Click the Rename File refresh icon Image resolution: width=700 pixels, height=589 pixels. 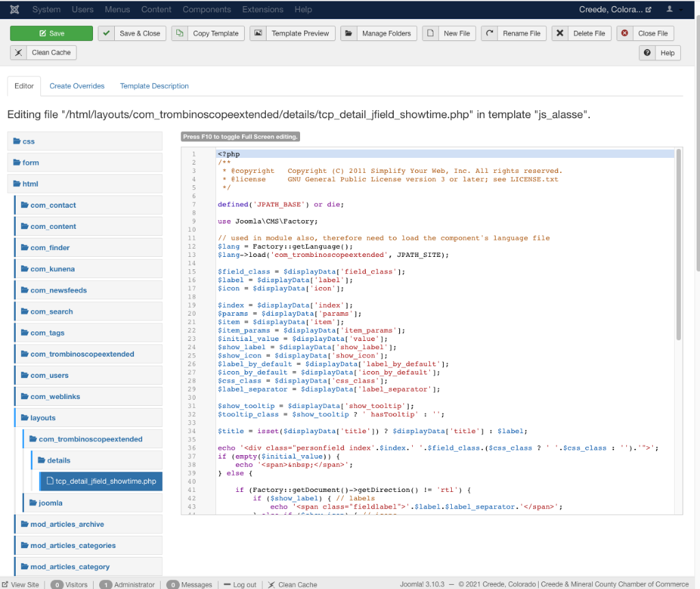tap(489, 33)
